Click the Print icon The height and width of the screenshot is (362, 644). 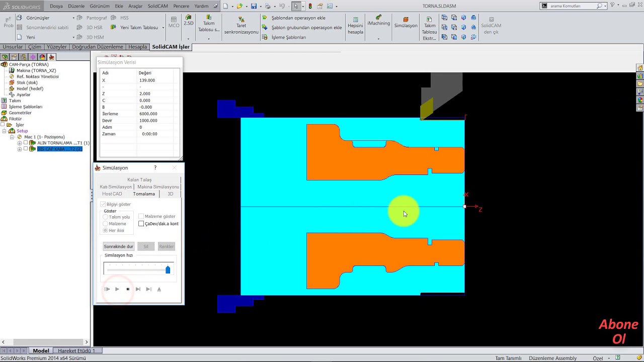(x=268, y=6)
